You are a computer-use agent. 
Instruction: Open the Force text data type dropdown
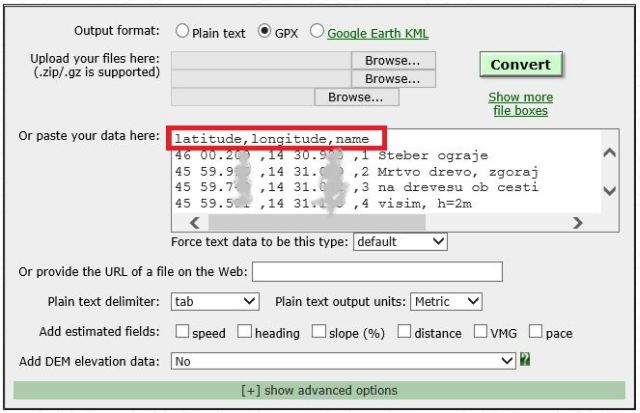pyautogui.click(x=400, y=242)
